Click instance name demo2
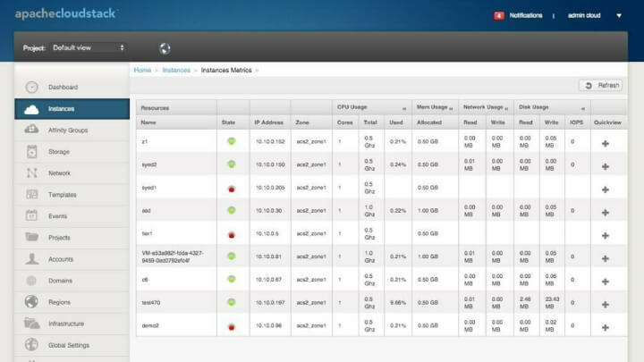This screenshot has width=644, height=362. point(150,325)
